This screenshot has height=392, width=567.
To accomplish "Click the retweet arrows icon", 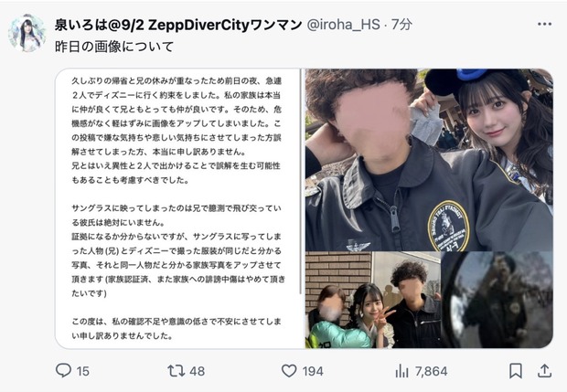I will tap(177, 371).
